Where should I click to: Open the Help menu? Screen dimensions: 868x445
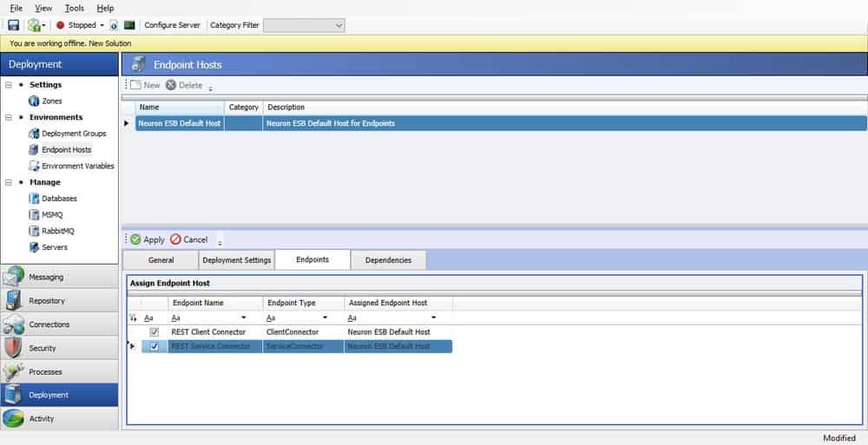pos(105,9)
